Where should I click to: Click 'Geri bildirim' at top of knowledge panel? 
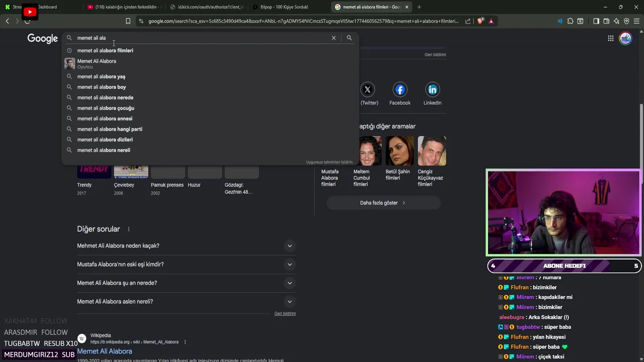pyautogui.click(x=435, y=55)
